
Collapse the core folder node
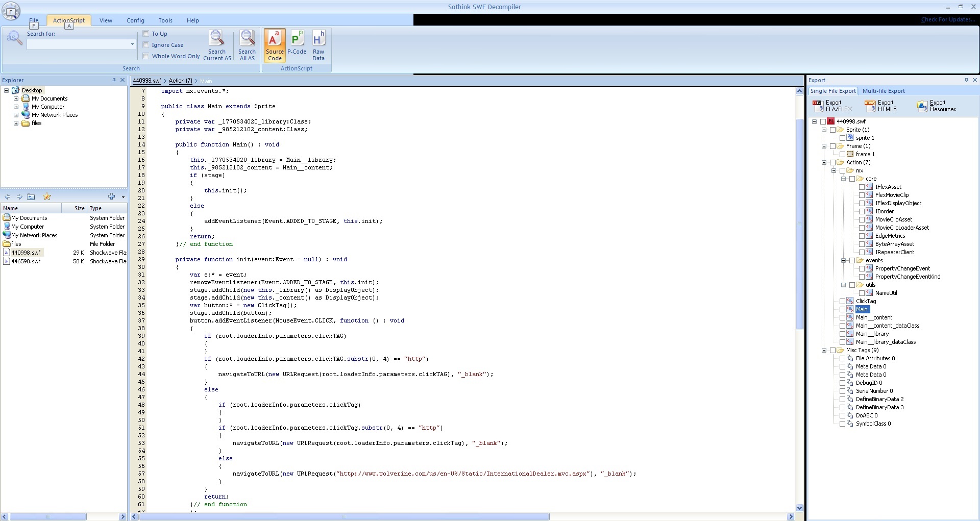[x=843, y=179]
